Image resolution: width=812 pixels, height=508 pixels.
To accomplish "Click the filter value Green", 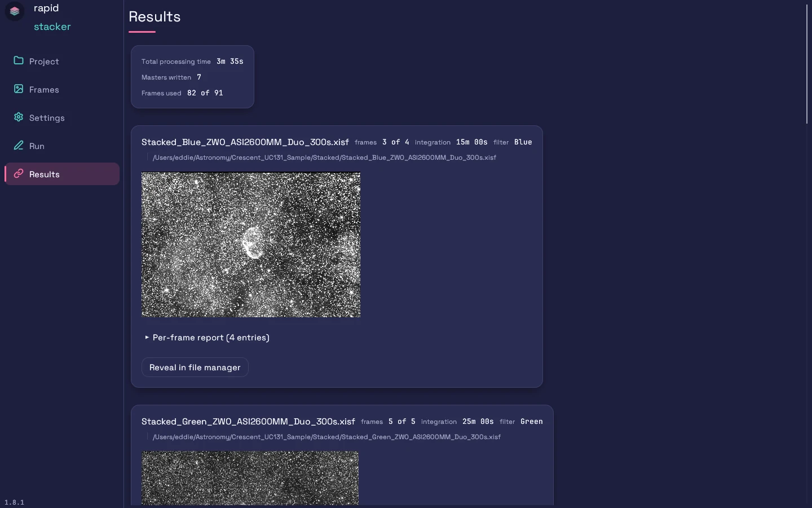I will (532, 422).
